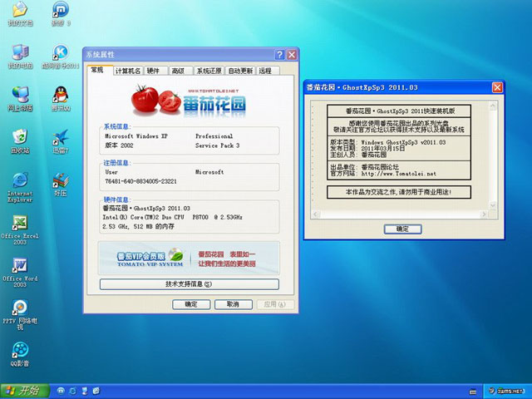This screenshot has height=399, width=532.
Task: Launch Xunlei 7 bird shortcut
Action: 61,141
